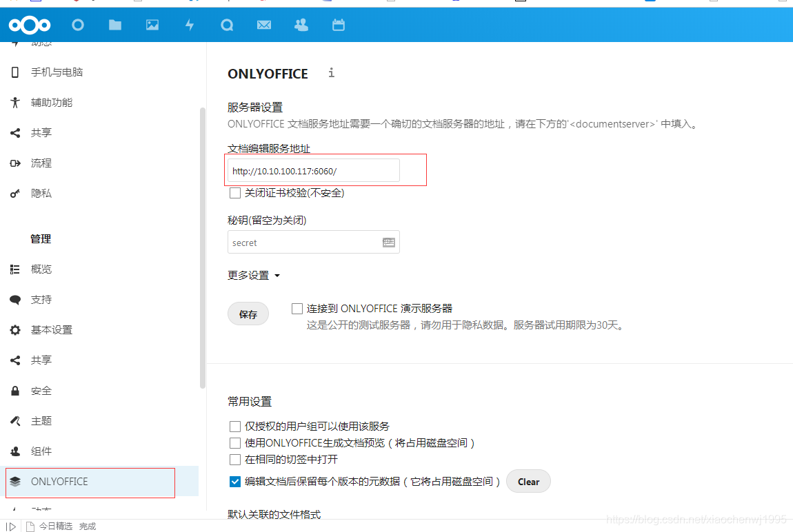793x532 pixels.
Task: Click the lock icon beside 安全
Action: pyautogui.click(x=15, y=391)
